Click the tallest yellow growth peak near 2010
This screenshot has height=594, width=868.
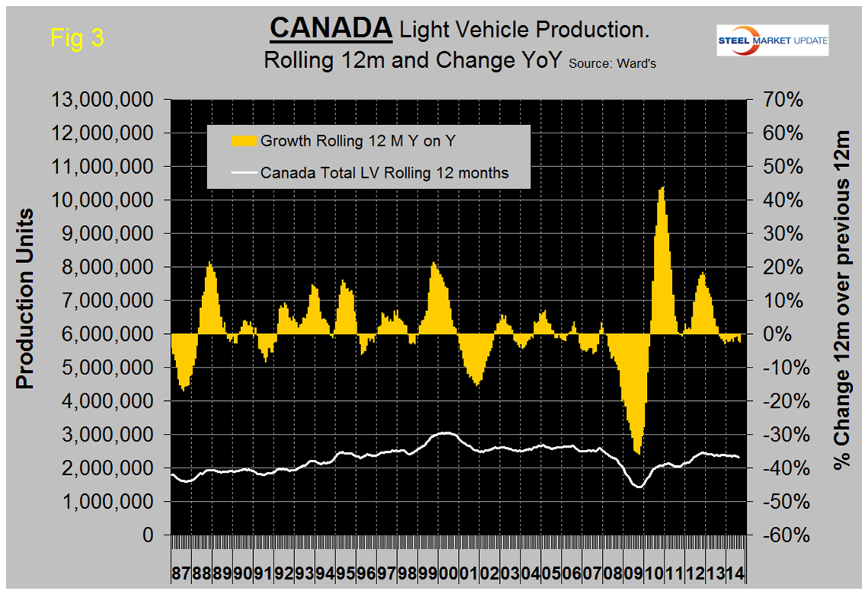click(x=661, y=191)
